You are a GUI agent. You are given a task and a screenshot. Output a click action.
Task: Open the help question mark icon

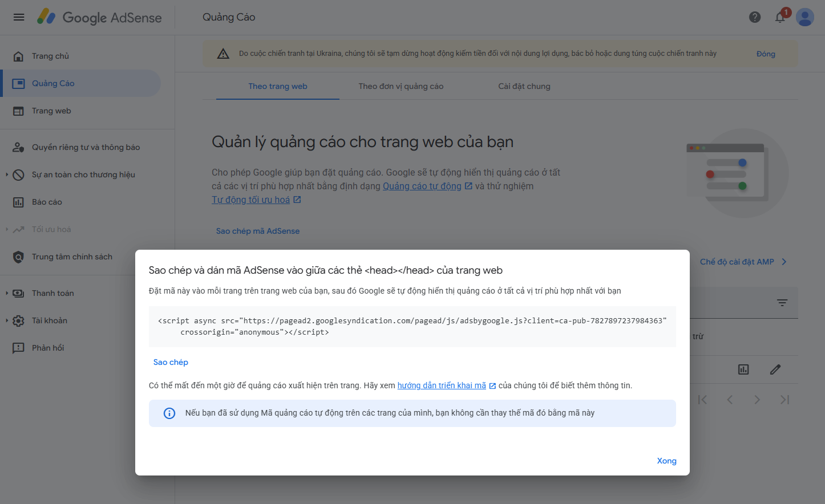click(755, 17)
